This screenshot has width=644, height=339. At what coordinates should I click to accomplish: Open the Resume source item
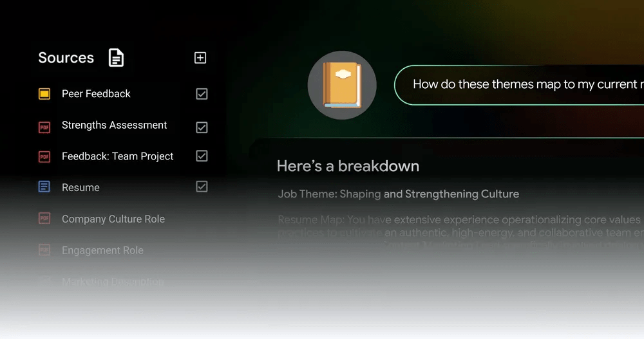click(80, 188)
